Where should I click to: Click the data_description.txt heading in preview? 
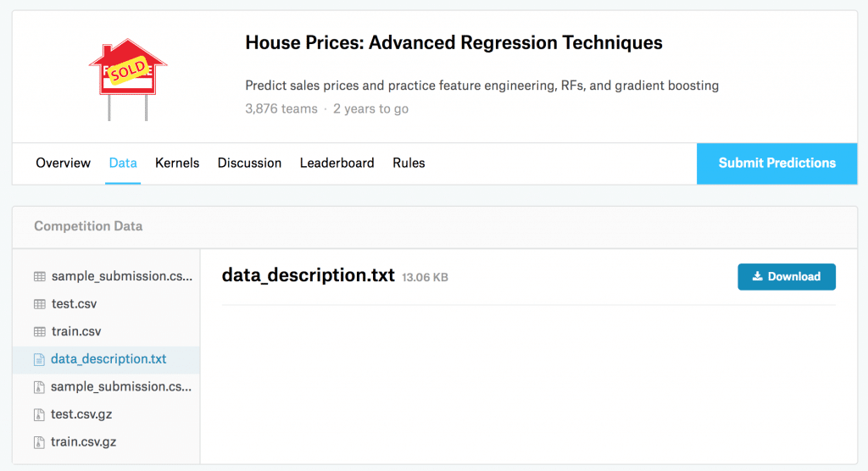tap(309, 275)
